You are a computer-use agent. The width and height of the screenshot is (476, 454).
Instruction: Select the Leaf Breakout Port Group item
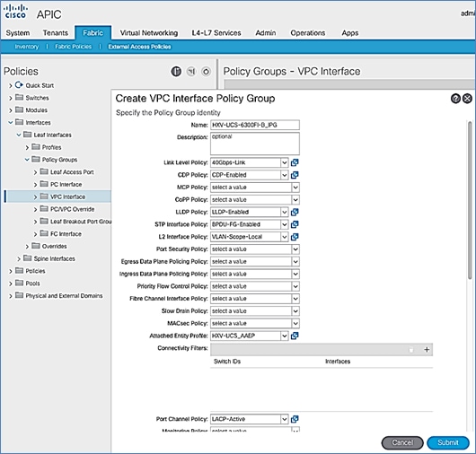coord(81,222)
